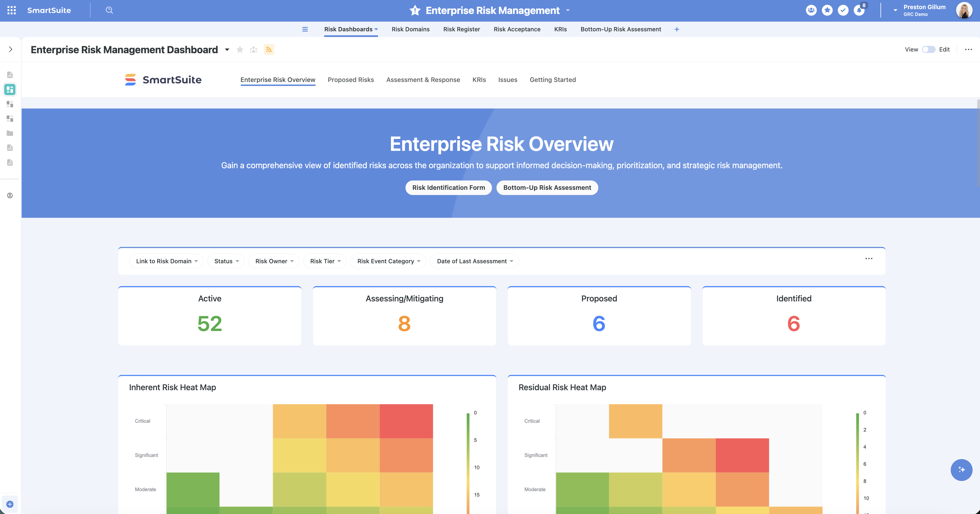The height and width of the screenshot is (514, 980).
Task: Open the Proposed risks count card
Action: pos(599,316)
